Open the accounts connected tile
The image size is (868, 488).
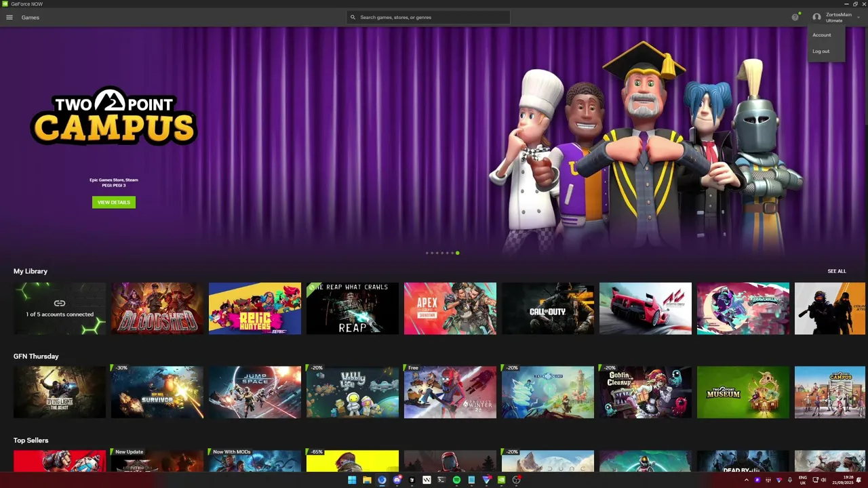[x=60, y=308]
